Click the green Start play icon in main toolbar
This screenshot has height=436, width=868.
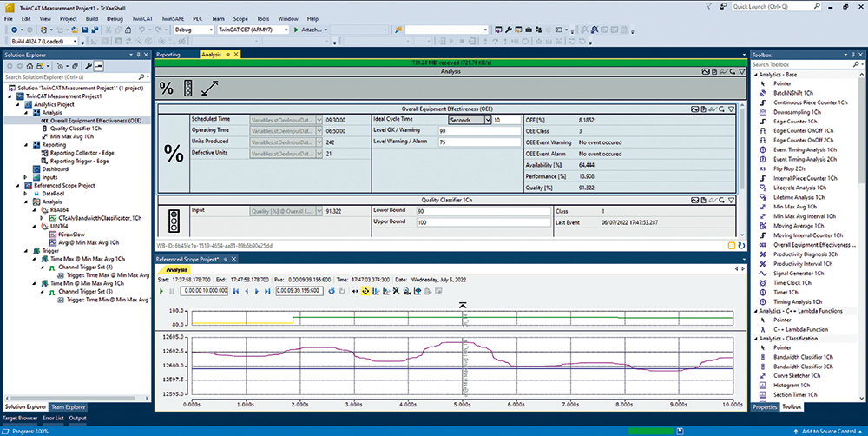pos(296,30)
